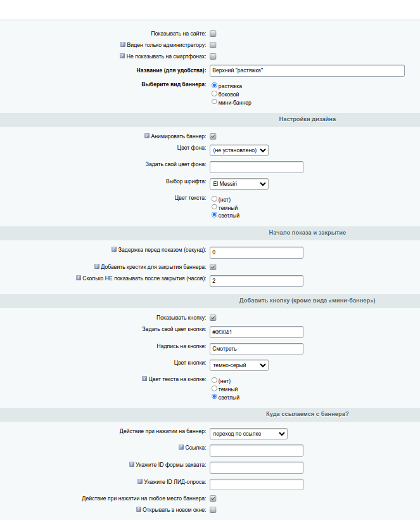The height and width of the screenshot is (520, 420).
Task: Toggle the 'Показывать кнопку' checkbox
Action: [213, 318]
